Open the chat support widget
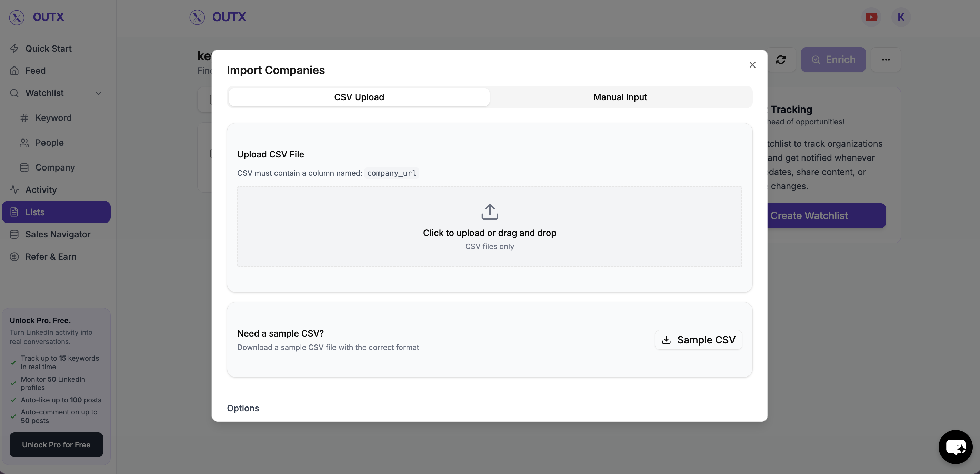 tap(955, 447)
